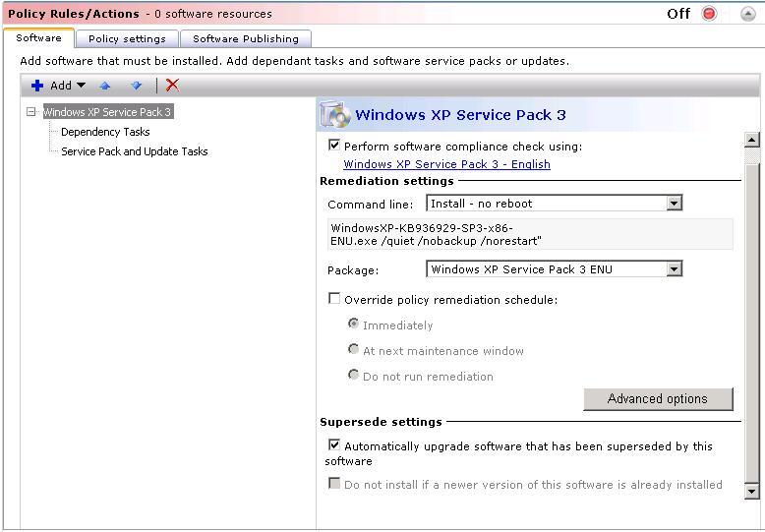Enable Override policy remediation schedule

click(334, 299)
